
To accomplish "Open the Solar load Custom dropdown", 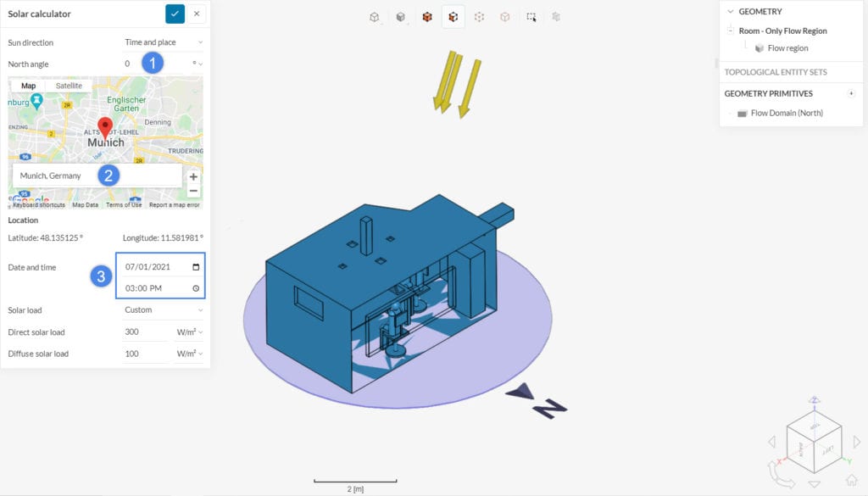I will (x=163, y=310).
